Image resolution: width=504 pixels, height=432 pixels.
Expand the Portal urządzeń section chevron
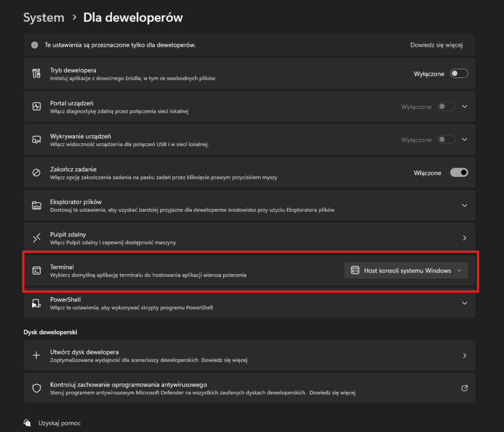pos(464,106)
